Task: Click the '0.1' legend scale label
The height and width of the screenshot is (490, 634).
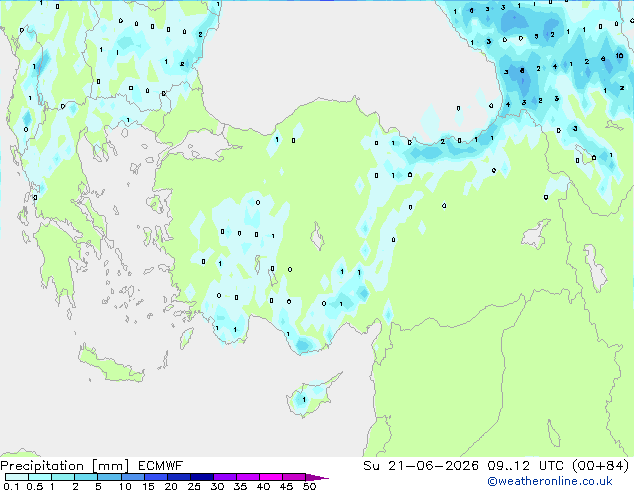Action: click(x=11, y=486)
